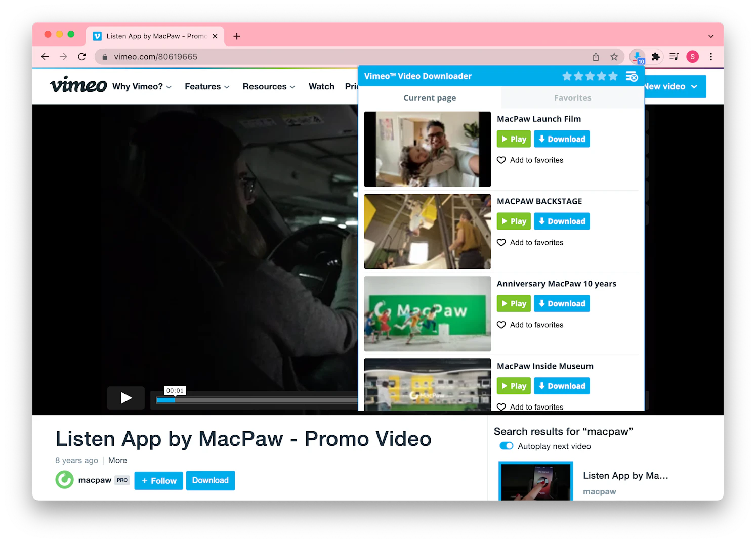Screen dimensions: 756x543
Task: Click the macpaw channel avatar
Action: 65,480
